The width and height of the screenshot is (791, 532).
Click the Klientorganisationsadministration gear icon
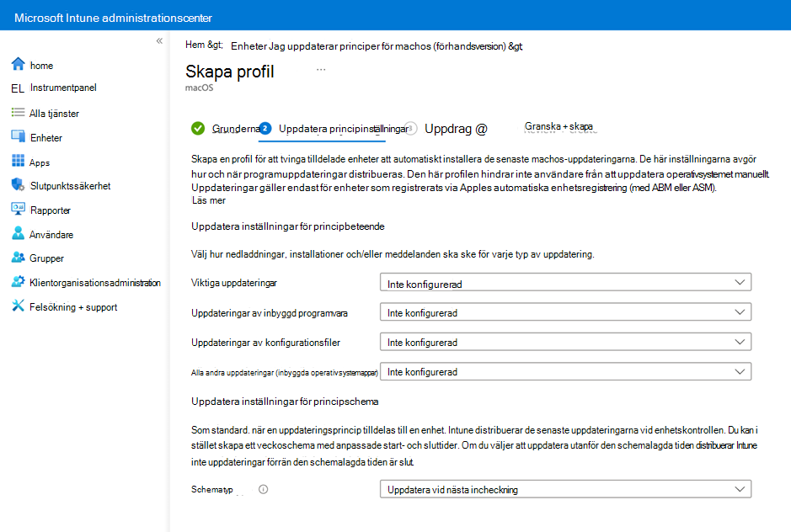click(19, 281)
